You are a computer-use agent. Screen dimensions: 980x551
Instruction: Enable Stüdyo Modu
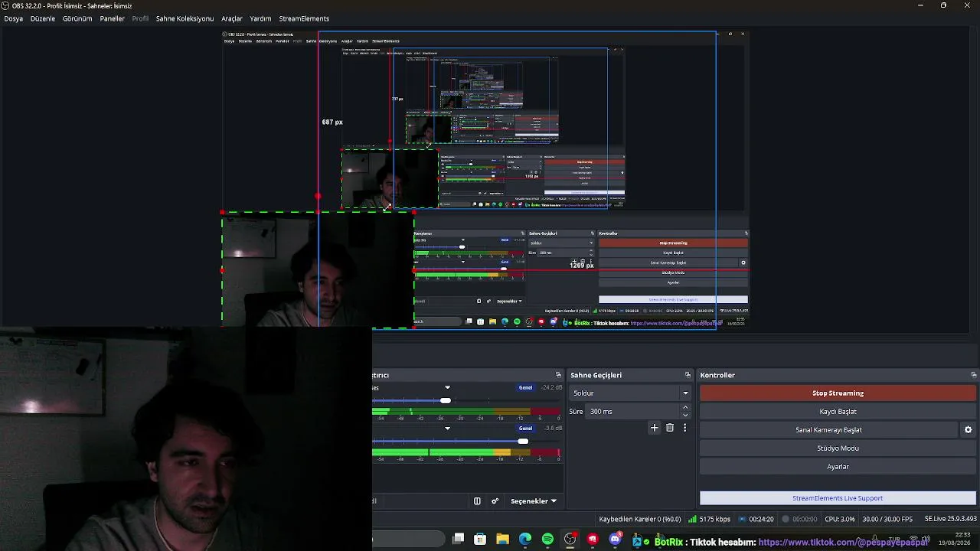coord(838,448)
